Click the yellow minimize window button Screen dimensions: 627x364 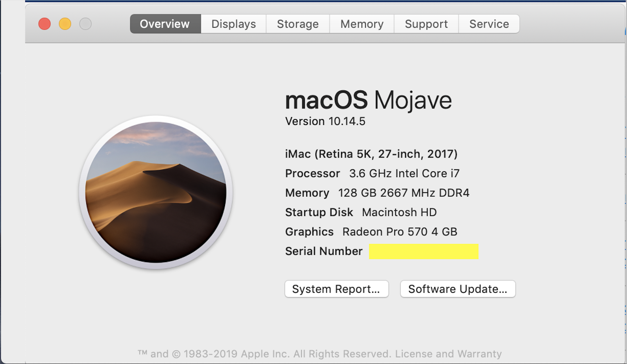(65, 24)
